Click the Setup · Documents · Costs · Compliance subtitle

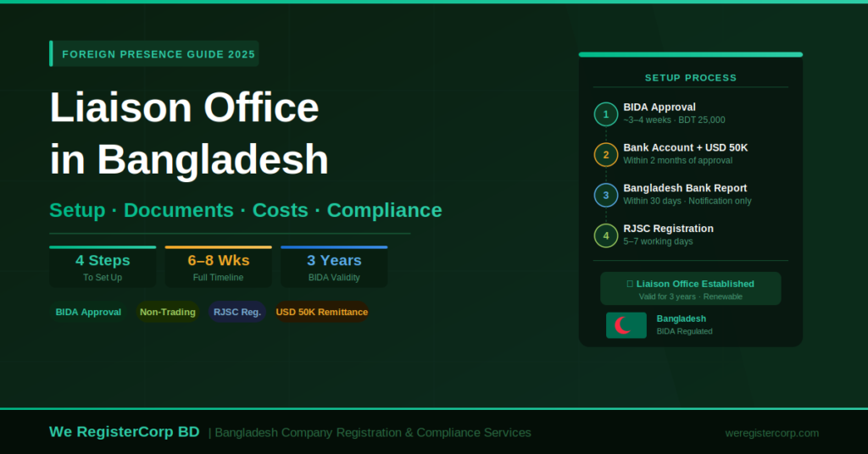pyautogui.click(x=246, y=210)
